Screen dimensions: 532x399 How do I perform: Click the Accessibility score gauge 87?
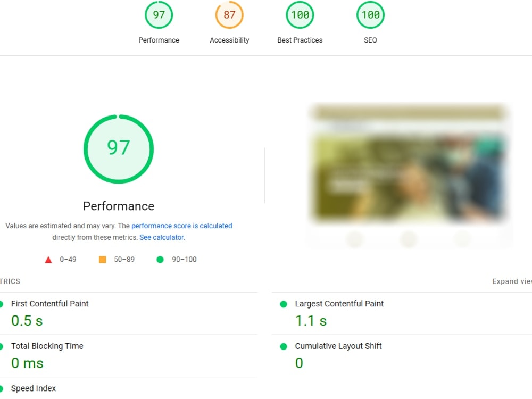coord(229,15)
